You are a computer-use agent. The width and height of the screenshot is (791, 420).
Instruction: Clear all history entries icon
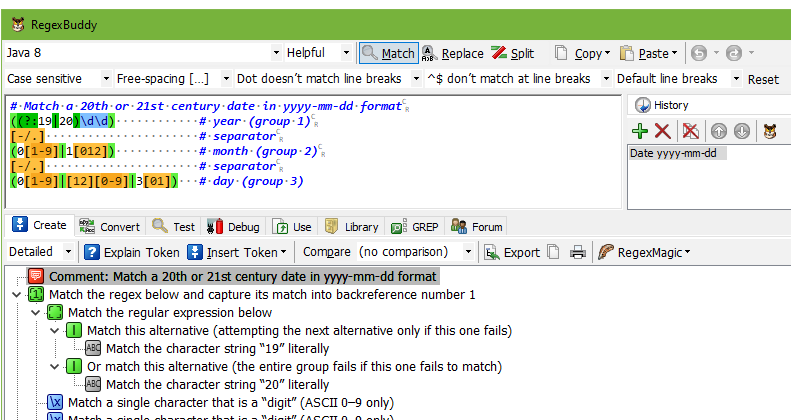[691, 131]
